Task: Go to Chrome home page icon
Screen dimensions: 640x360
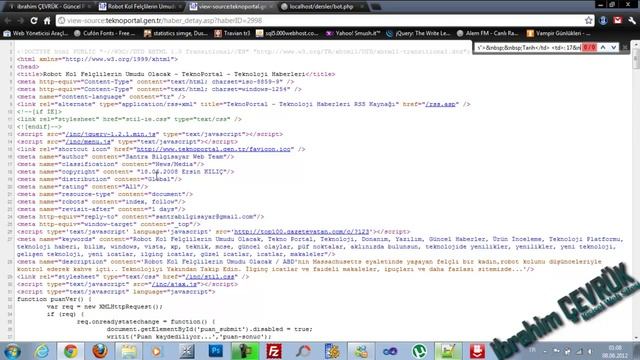Action: [47, 20]
